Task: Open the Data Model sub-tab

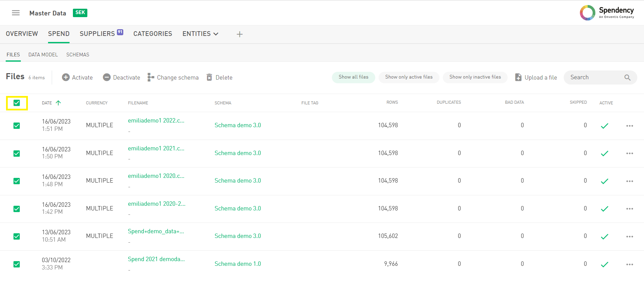Action: (x=43, y=55)
